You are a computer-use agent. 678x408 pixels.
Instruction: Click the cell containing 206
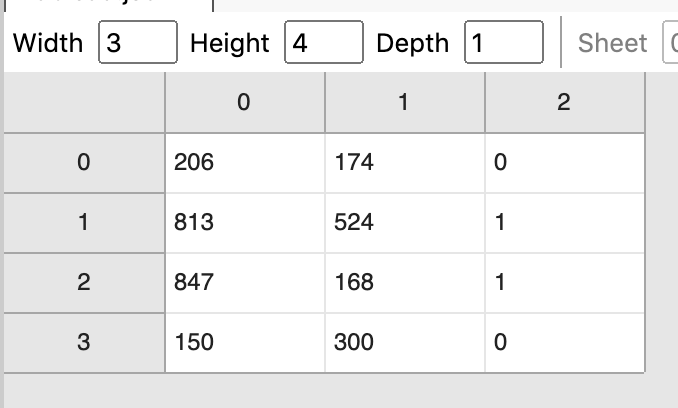[x=245, y=163]
